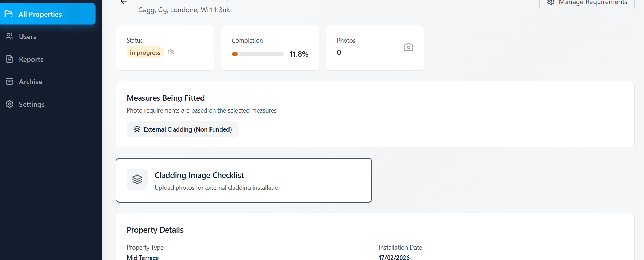Image resolution: width=644 pixels, height=260 pixels.
Task: Click the Installation Date value
Action: click(x=394, y=257)
